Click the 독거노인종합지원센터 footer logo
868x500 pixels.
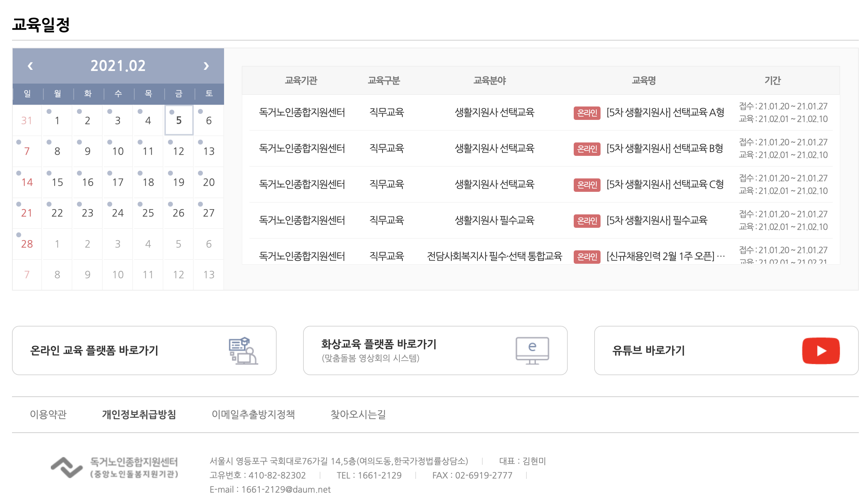point(115,468)
